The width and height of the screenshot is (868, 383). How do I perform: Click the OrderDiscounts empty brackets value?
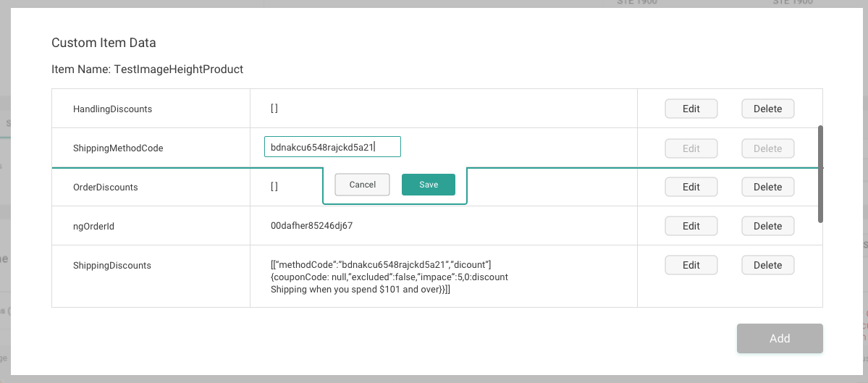coord(274,187)
